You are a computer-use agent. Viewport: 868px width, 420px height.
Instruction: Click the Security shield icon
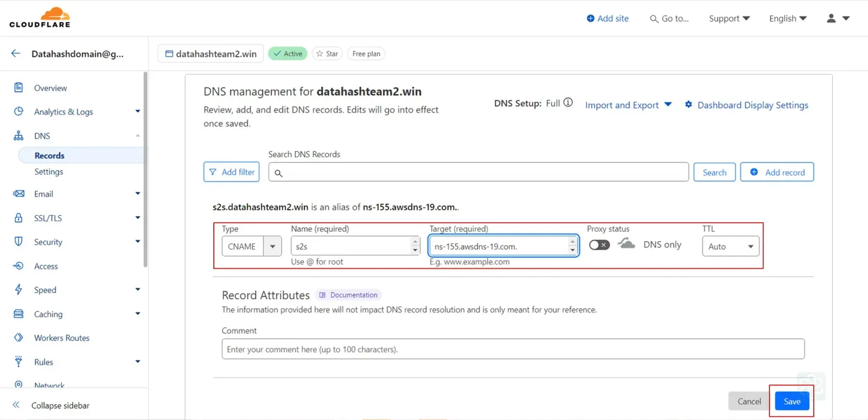tap(18, 242)
